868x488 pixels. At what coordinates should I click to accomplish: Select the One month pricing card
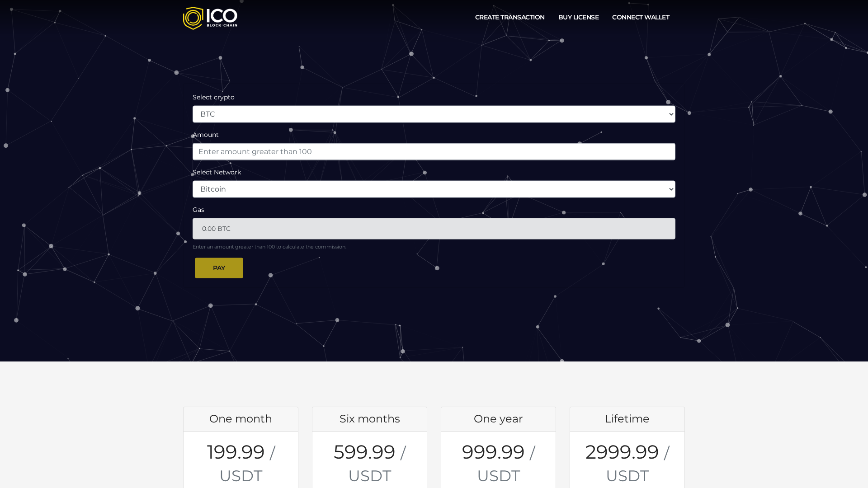click(240, 447)
